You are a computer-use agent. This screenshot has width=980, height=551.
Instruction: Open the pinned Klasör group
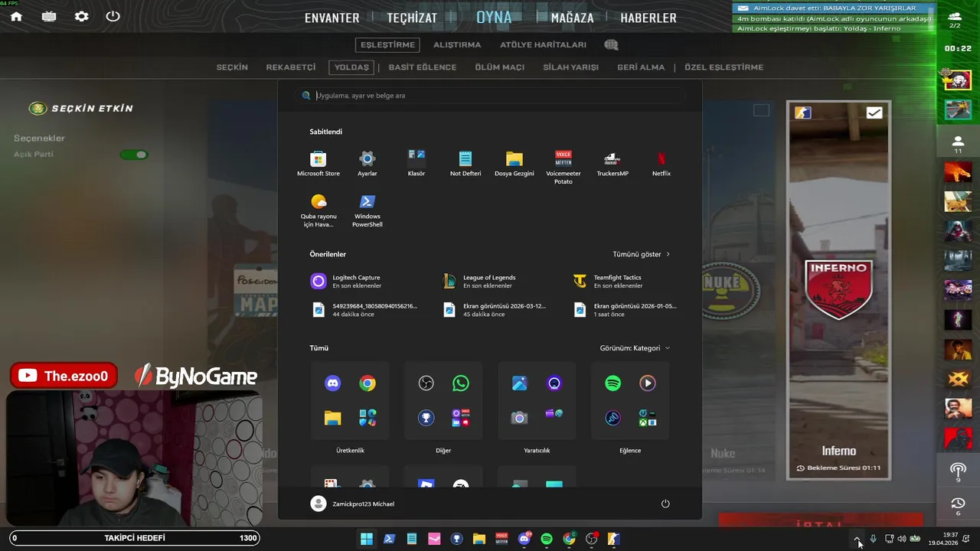416,164
